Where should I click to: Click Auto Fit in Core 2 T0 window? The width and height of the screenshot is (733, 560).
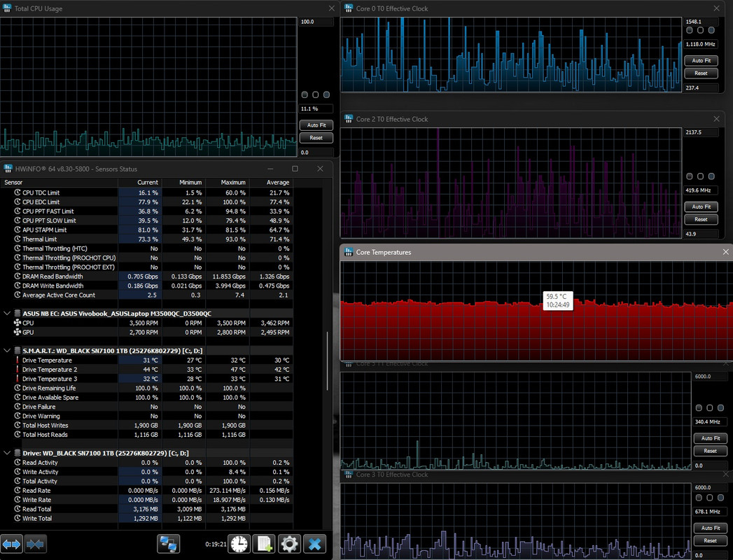pos(701,206)
